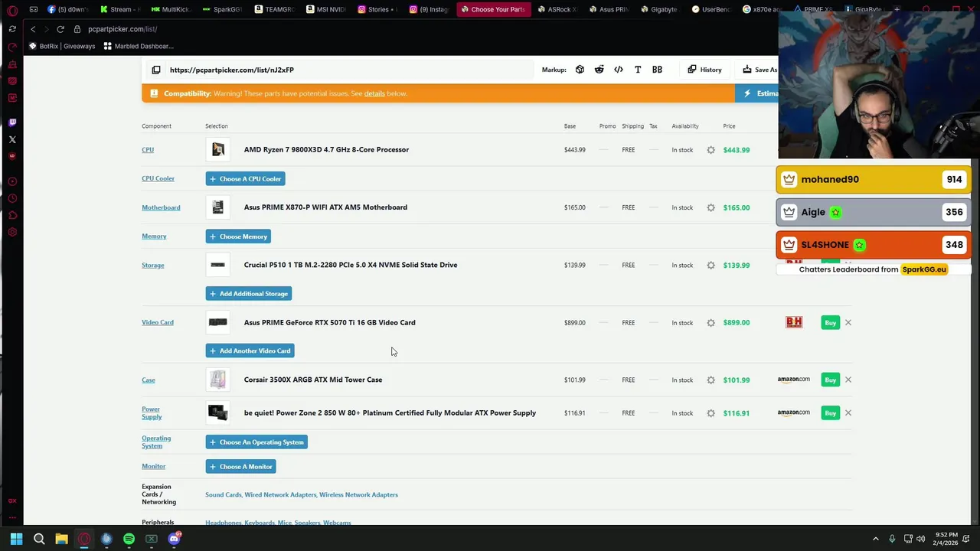This screenshot has height=551, width=980.
Task: Open the Opera GX menu logo
Action: coord(12,10)
